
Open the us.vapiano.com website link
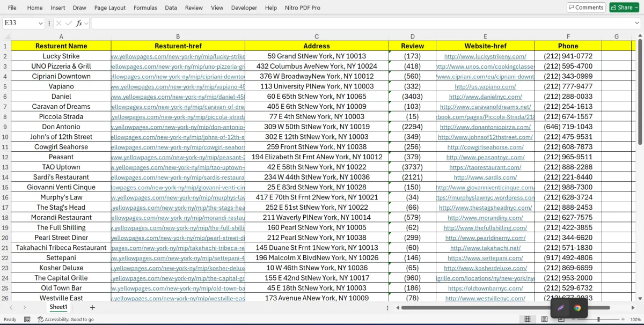click(485, 86)
